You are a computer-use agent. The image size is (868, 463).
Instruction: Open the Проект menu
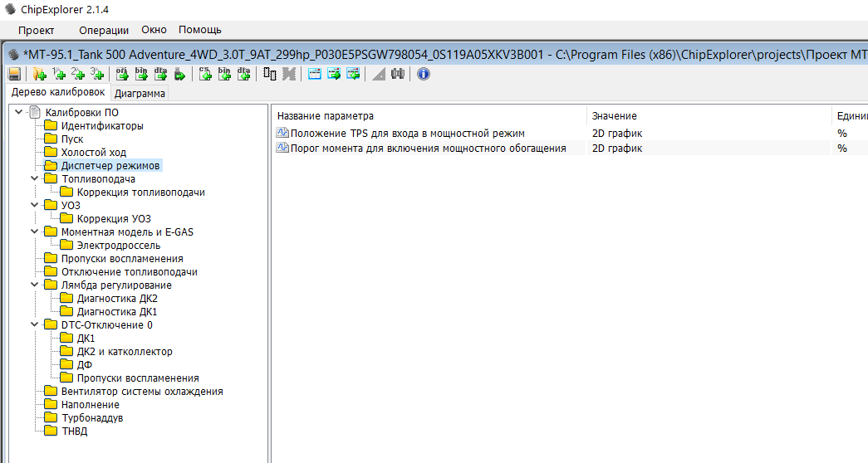pyautogui.click(x=36, y=30)
